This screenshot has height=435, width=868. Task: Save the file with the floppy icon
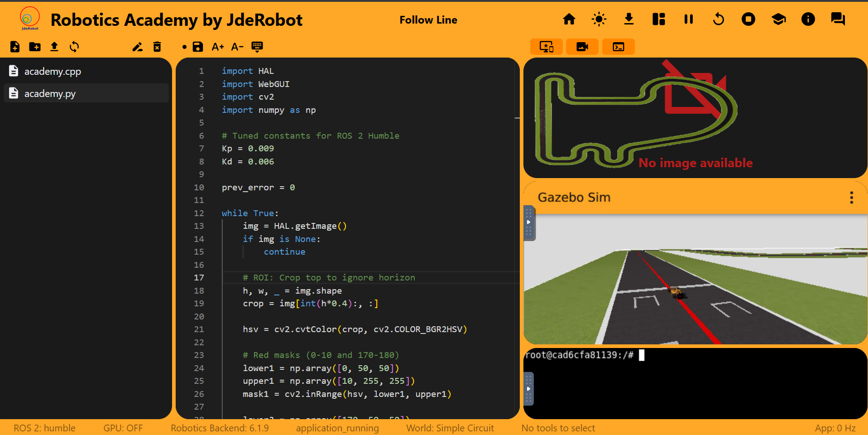pyautogui.click(x=198, y=47)
